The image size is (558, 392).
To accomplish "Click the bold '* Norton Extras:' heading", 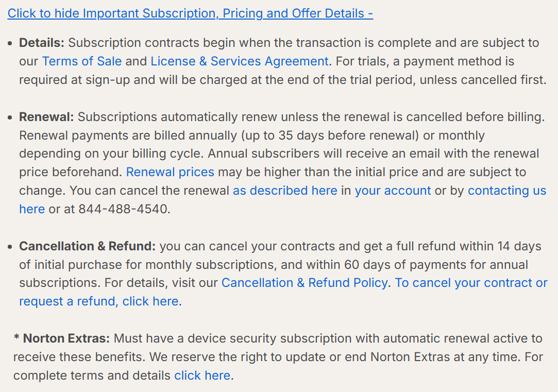I will (62, 338).
